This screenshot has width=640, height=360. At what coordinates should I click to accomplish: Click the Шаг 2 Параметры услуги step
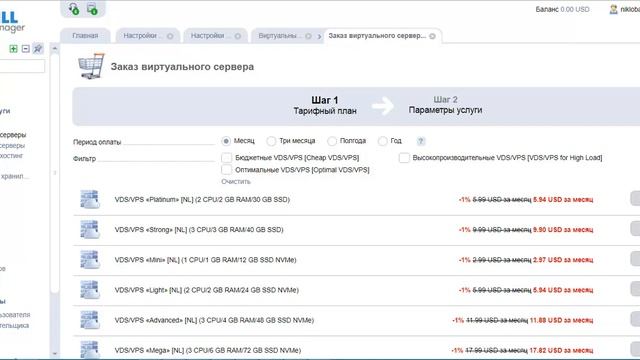[445, 105]
